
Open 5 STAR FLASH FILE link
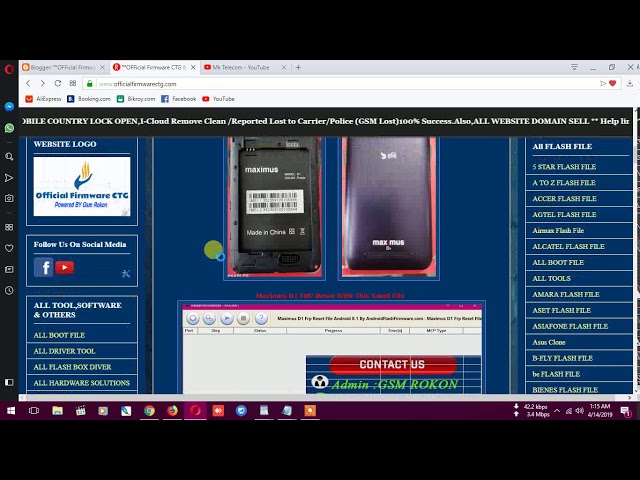point(564,167)
